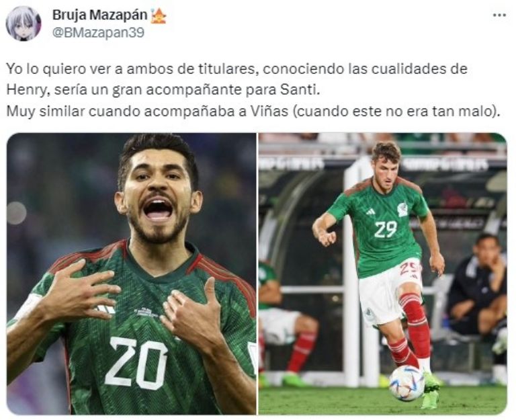Click the shouting player's open mouth
Image resolution: width=516 pixels, height=420 pixels.
158,209
